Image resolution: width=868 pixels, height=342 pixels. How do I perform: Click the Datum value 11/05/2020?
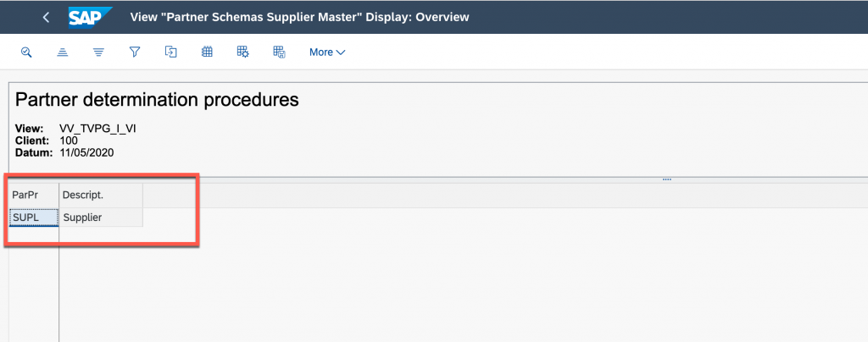[86, 153]
